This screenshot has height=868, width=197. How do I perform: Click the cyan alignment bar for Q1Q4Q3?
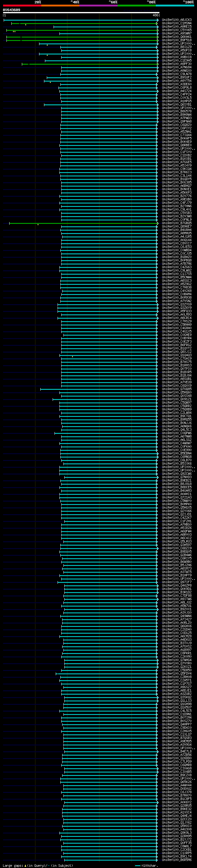point(108,356)
